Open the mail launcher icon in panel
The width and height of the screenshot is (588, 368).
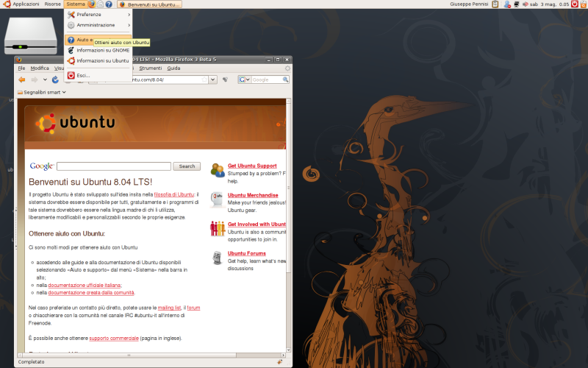[x=100, y=4]
